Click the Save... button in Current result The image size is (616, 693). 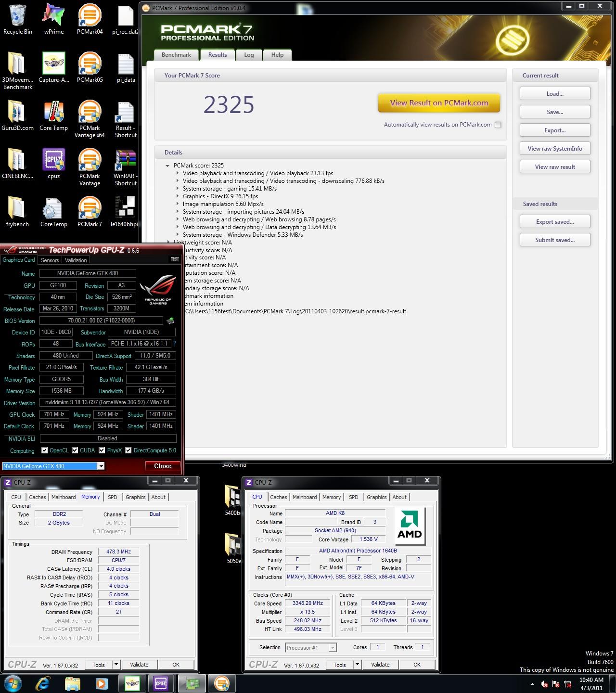tap(555, 112)
